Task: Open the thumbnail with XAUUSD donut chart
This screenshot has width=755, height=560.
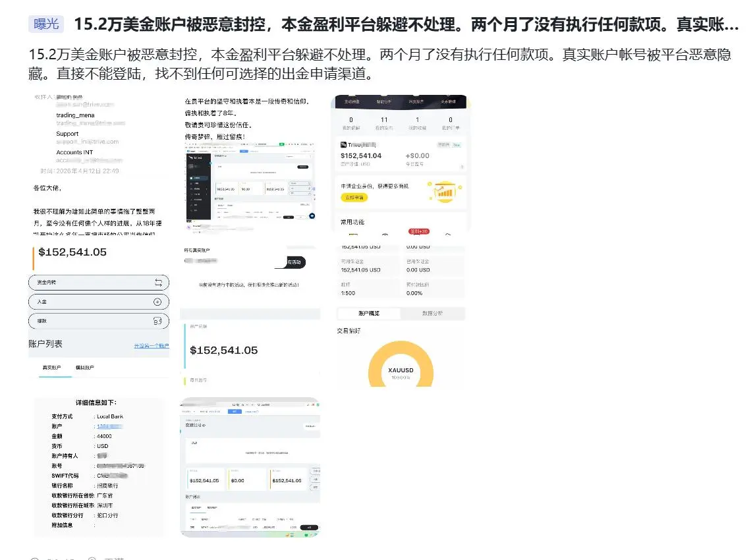Action: coord(401,316)
